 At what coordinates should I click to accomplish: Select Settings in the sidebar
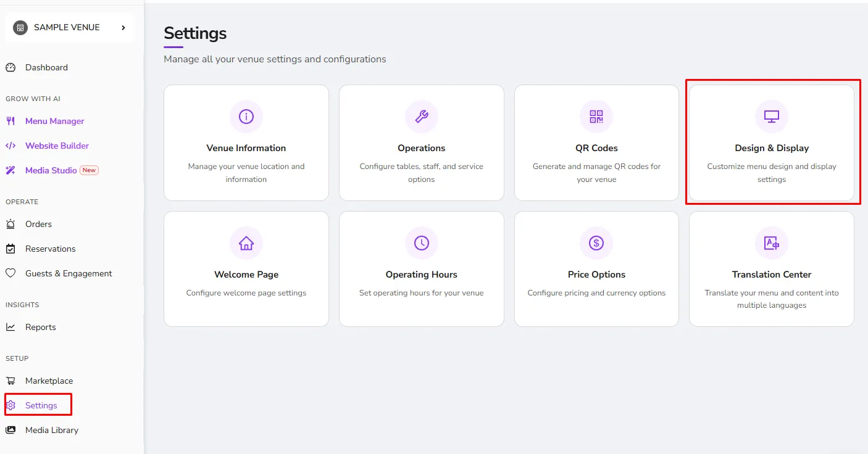41,405
